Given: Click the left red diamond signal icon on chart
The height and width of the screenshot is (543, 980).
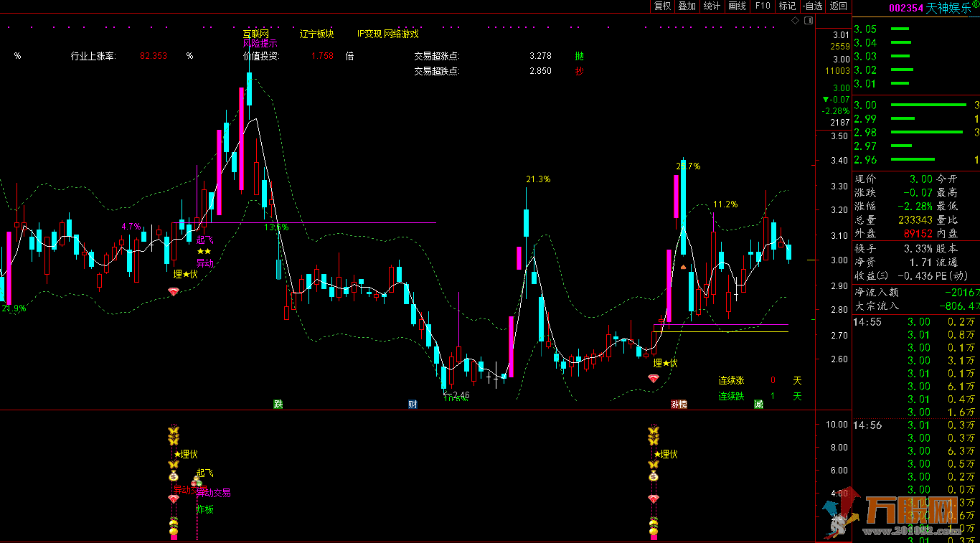Looking at the screenshot, I should pyautogui.click(x=173, y=291).
